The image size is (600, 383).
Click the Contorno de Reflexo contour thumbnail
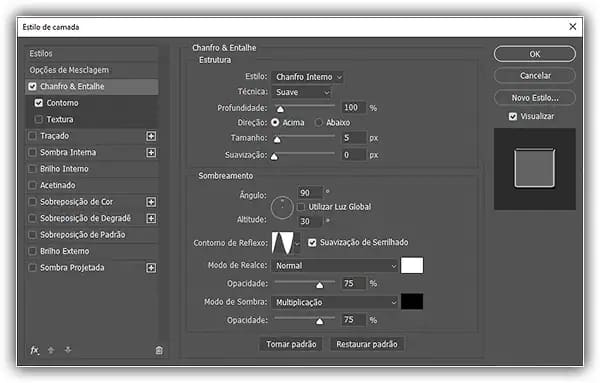point(283,243)
